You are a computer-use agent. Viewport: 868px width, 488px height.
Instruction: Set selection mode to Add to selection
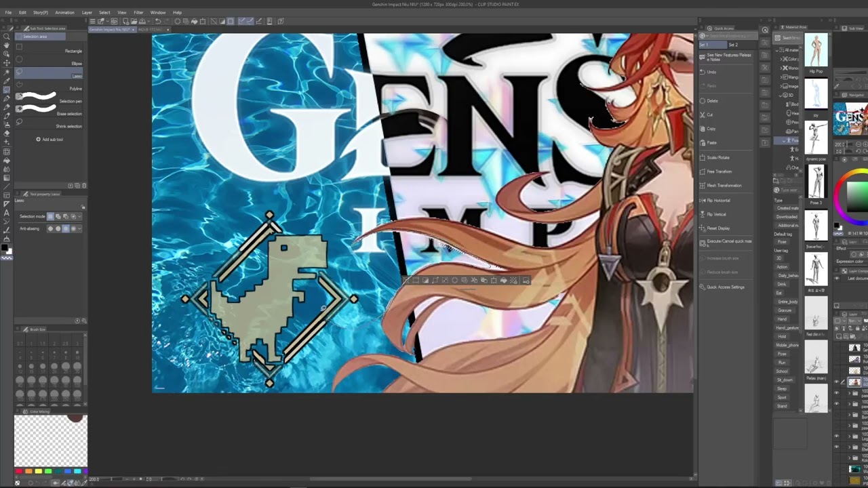[x=58, y=216]
